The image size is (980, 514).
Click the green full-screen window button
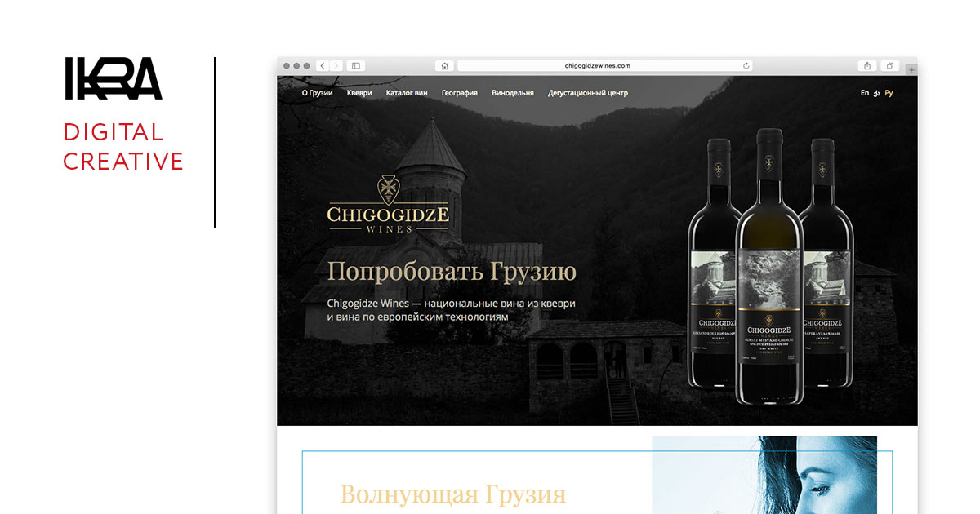pos(307,66)
